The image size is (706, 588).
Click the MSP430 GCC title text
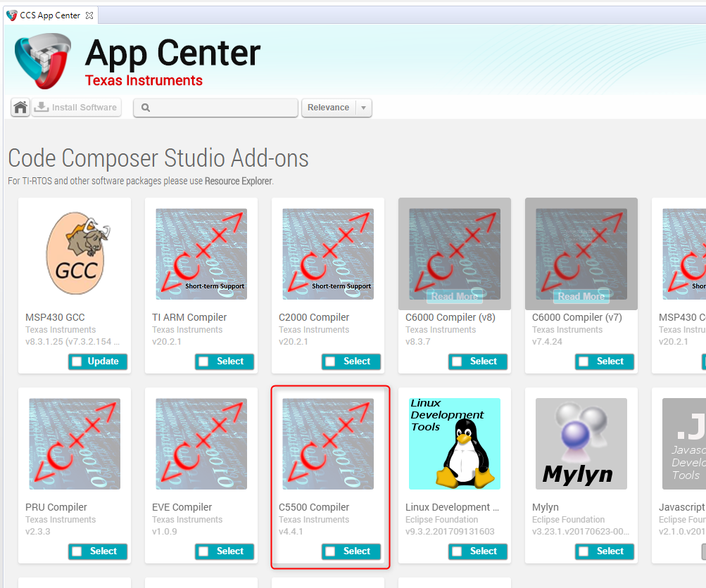point(55,317)
